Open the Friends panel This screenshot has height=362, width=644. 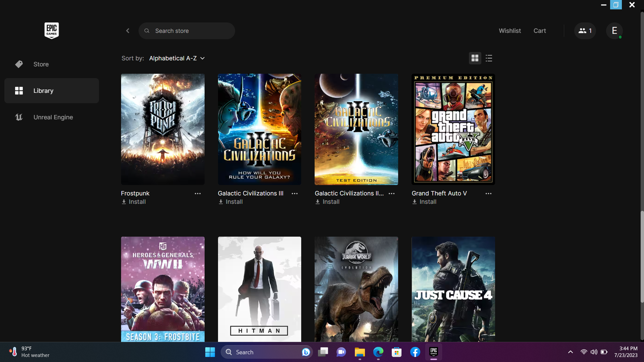pyautogui.click(x=584, y=31)
